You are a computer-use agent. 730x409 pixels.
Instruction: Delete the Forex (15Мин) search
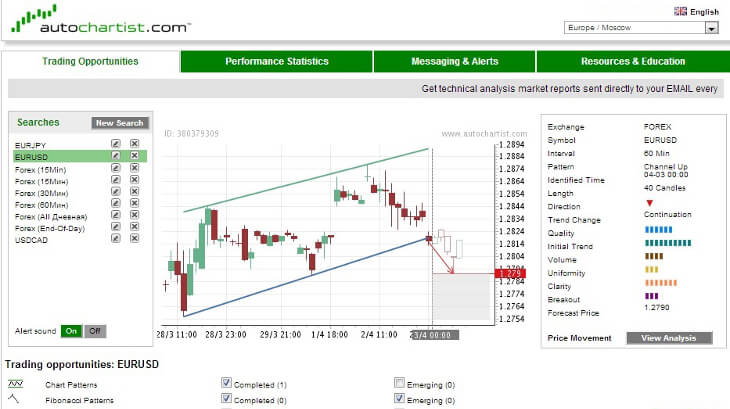(x=134, y=180)
